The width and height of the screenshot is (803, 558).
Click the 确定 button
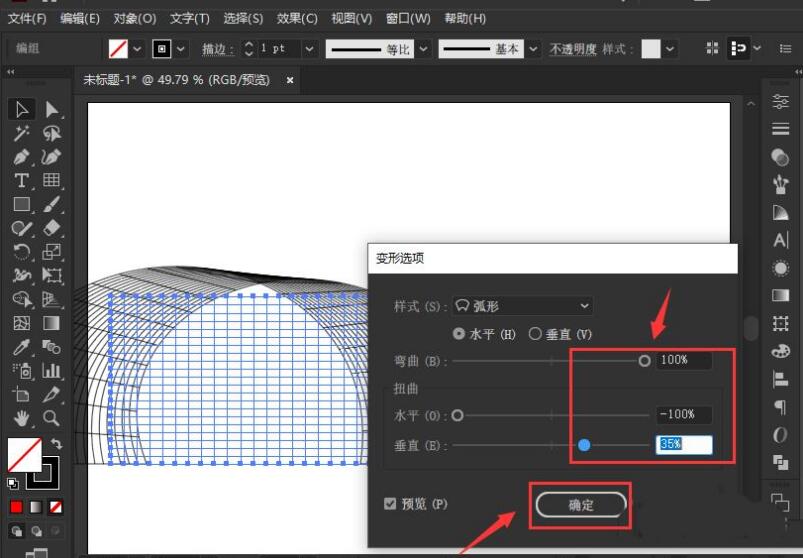coord(581,505)
